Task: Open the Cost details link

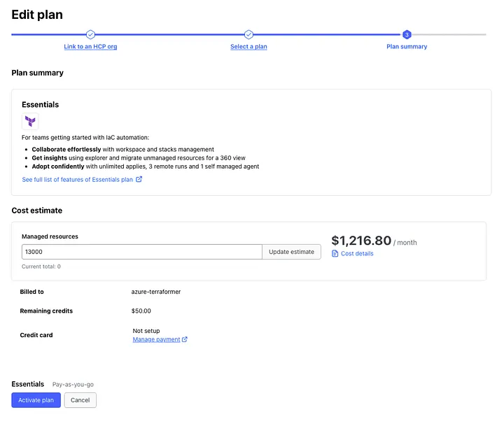Action: pos(357,253)
